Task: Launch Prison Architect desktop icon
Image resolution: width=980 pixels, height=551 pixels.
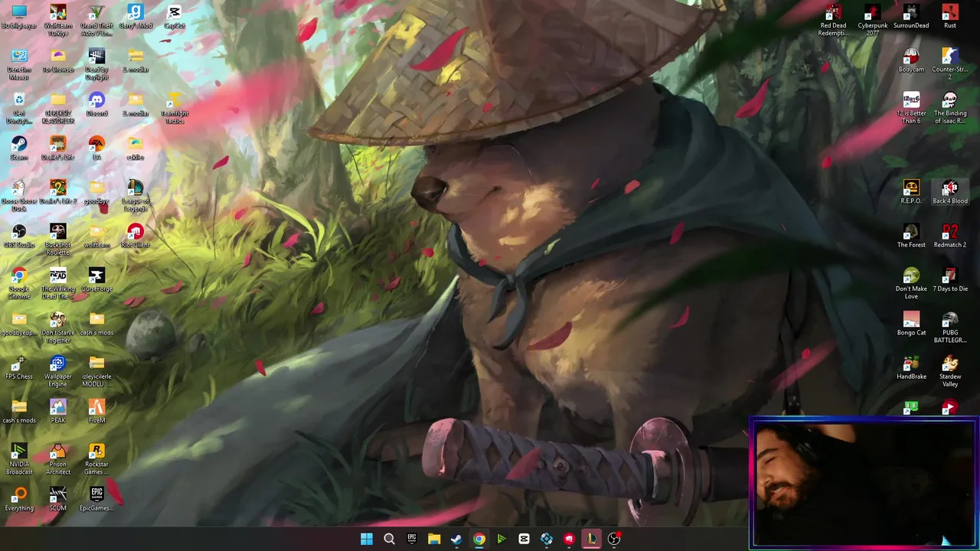Action: pos(58,460)
